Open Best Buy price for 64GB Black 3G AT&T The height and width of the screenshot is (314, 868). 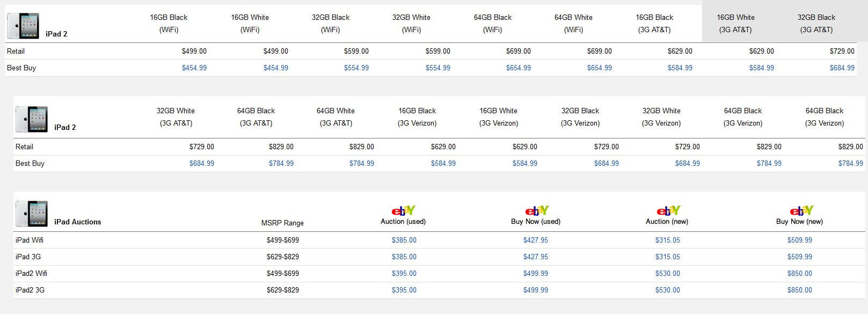[x=281, y=164]
